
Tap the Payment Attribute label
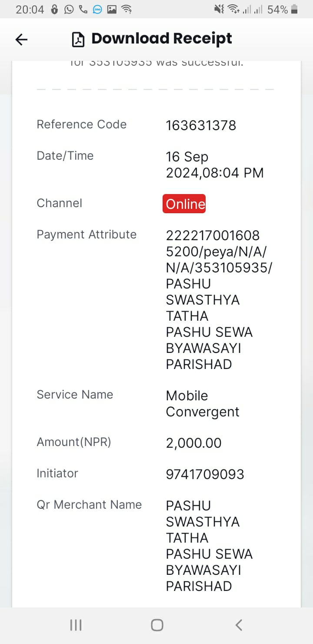87,235
